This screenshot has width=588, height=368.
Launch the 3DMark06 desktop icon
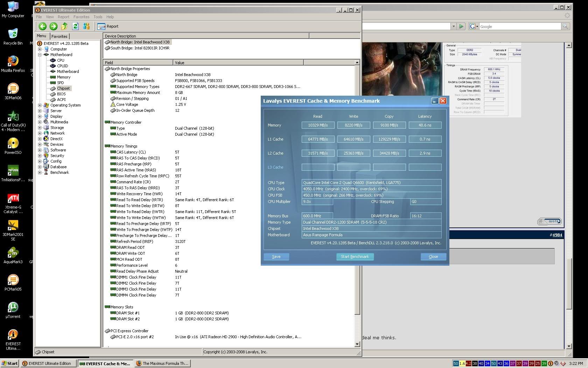[x=13, y=91]
